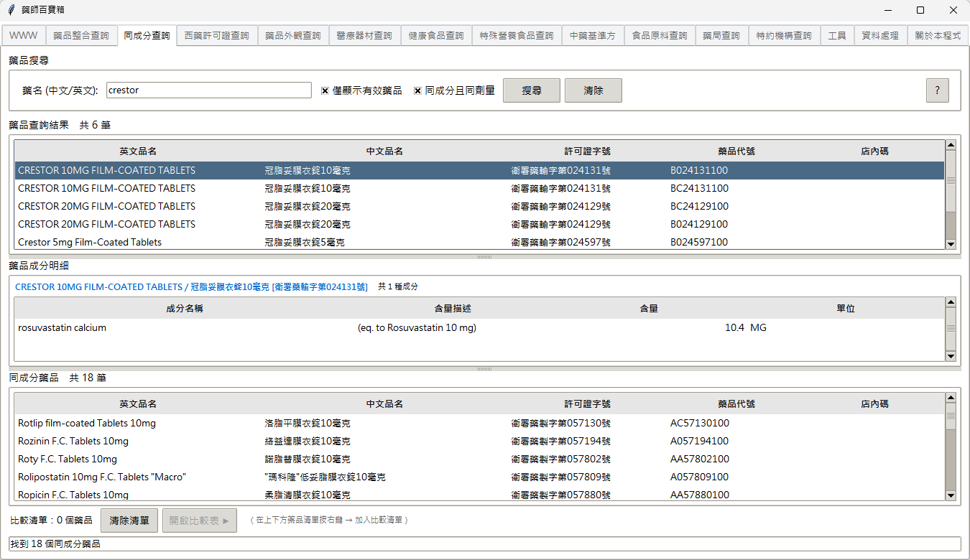Click 中文品名 header in the 藥品查詢結果 table
This screenshot has width=970, height=560.
click(384, 151)
